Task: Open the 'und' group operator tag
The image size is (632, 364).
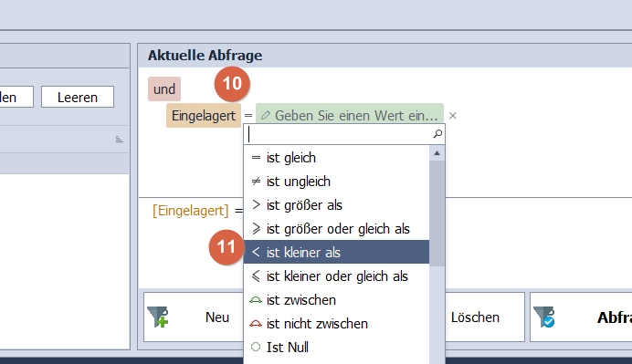Action: click(164, 89)
